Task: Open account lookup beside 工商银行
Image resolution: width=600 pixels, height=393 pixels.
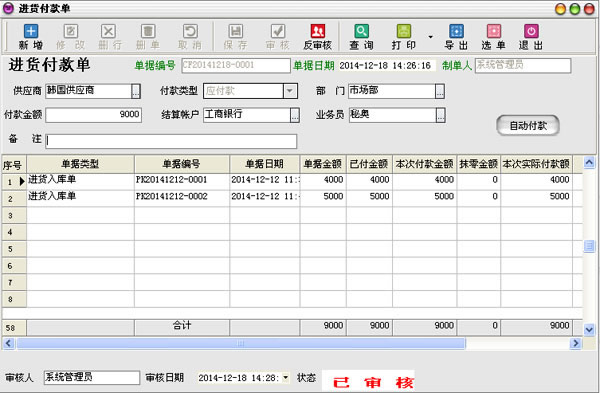Action: (295, 115)
